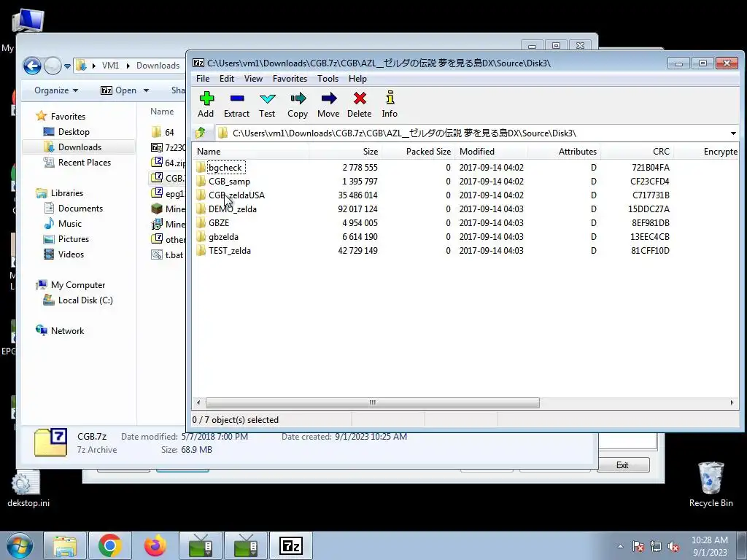The height and width of the screenshot is (560, 747).
Task: Click the horizontal scrollbar thumb in the 7-Zip file list
Action: [x=373, y=402]
